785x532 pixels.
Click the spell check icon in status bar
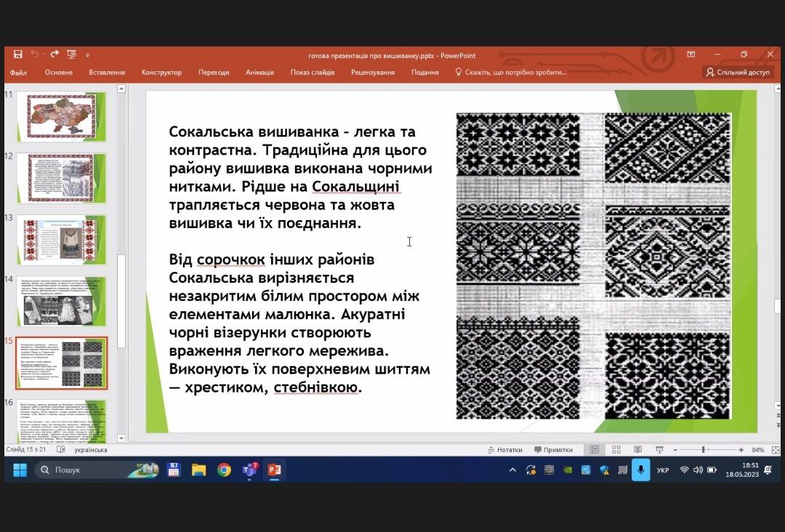tap(60, 450)
